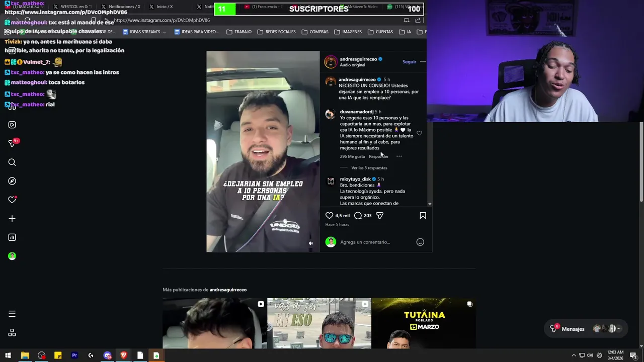This screenshot has width=644, height=362.
Task: Open options dots on duvanamadorj's comment
Action: pyautogui.click(x=399, y=156)
